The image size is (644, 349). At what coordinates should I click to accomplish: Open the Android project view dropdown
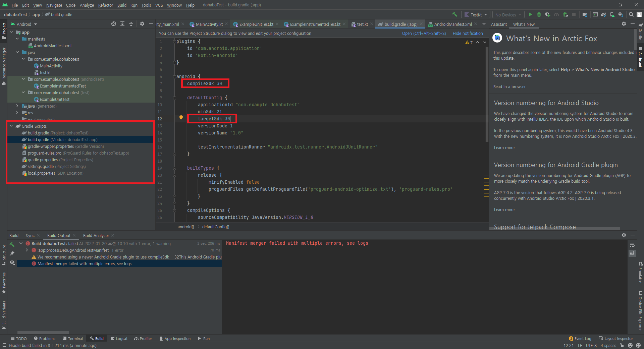coord(24,24)
